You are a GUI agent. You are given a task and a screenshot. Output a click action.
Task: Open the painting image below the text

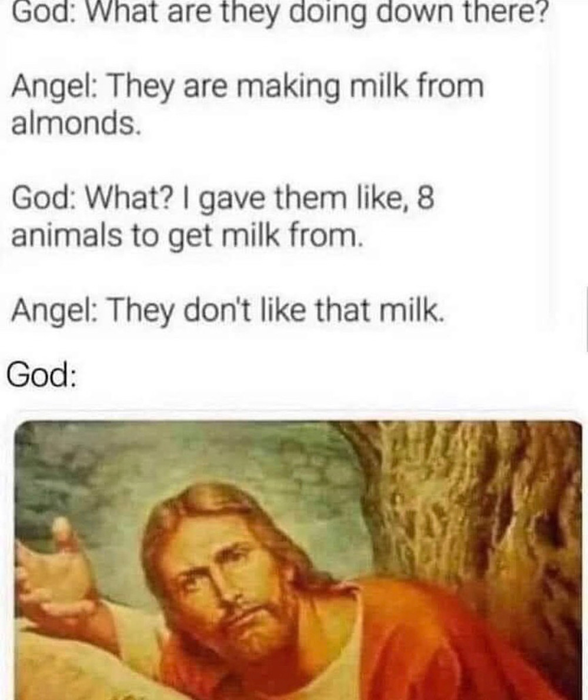pos(298,560)
